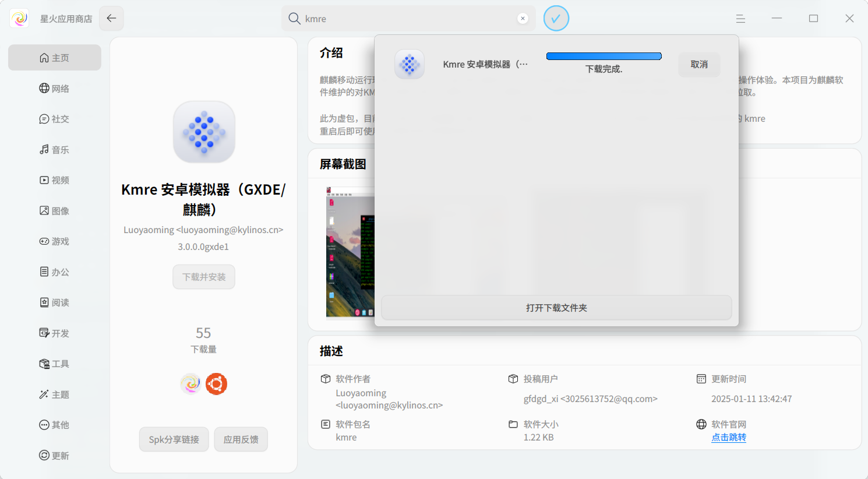868x479 pixels.
Task: Click contributor gfdgd_xi email text
Action: pos(591,399)
